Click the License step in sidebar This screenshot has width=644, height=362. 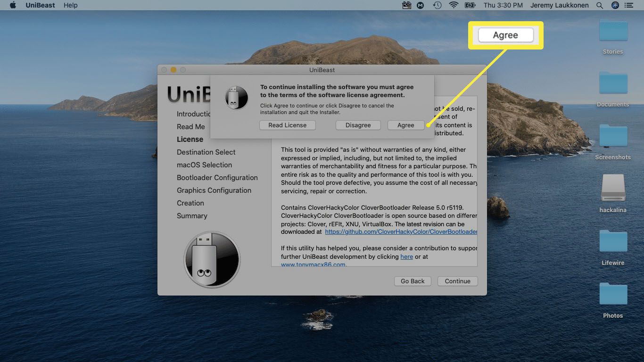click(190, 140)
